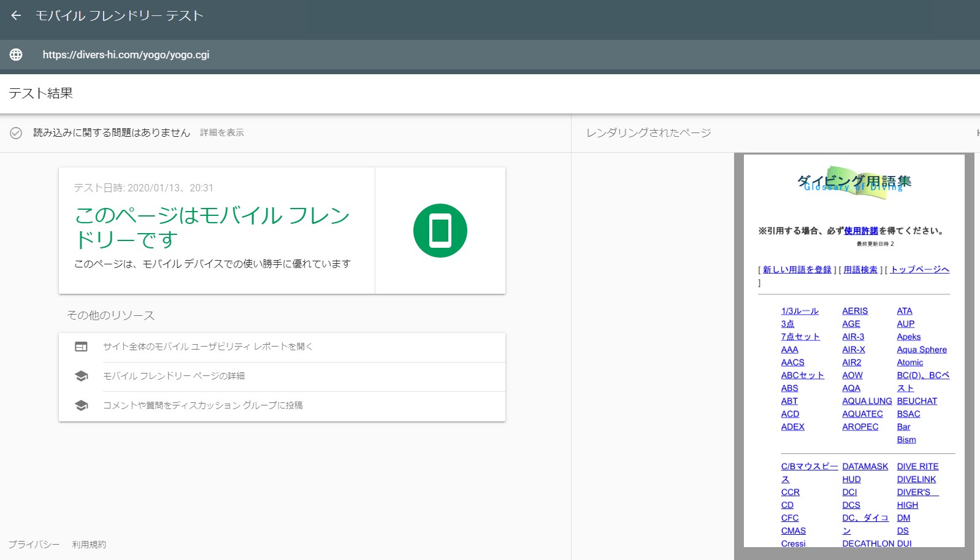Click the DM term link

pos(903,518)
